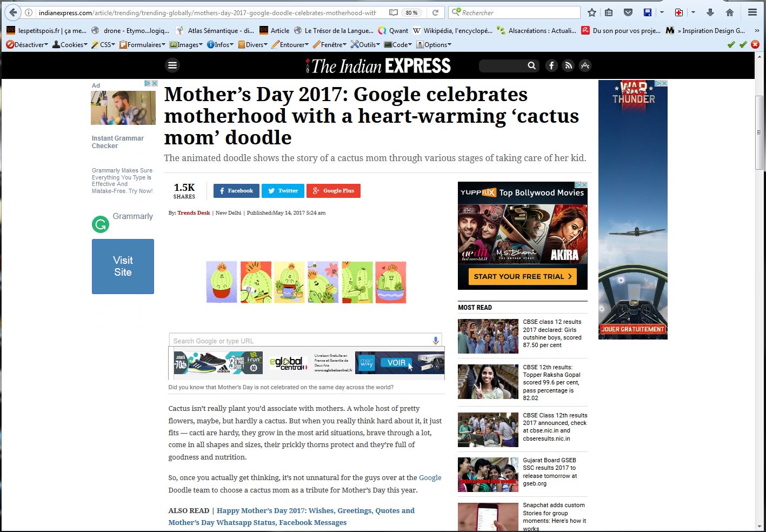Viewport: 766px width, 532px height.
Task: Open the Qwant bookmark
Action: point(393,31)
